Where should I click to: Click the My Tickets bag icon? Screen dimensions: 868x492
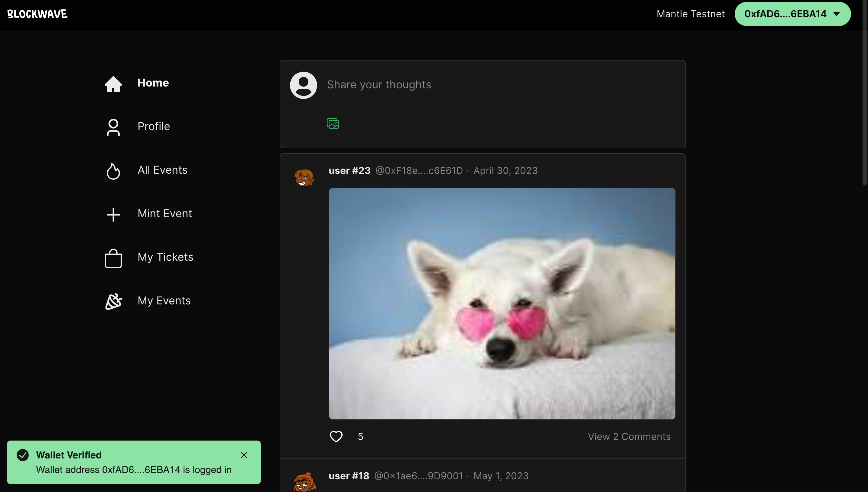113,258
